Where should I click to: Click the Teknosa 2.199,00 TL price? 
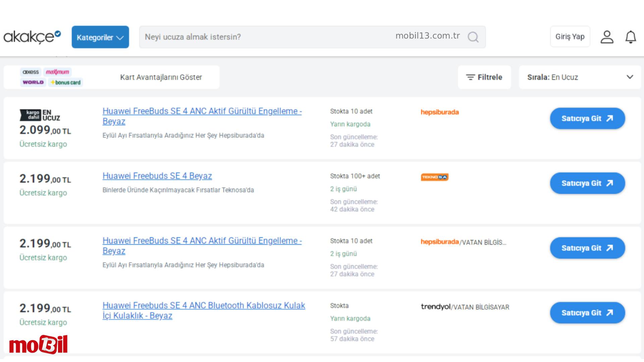[45, 179]
